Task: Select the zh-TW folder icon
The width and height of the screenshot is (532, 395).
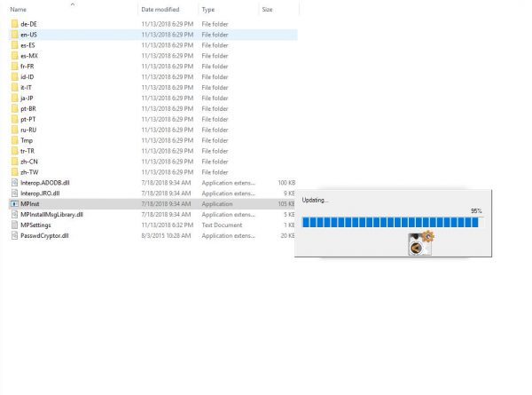Action: pyautogui.click(x=14, y=172)
